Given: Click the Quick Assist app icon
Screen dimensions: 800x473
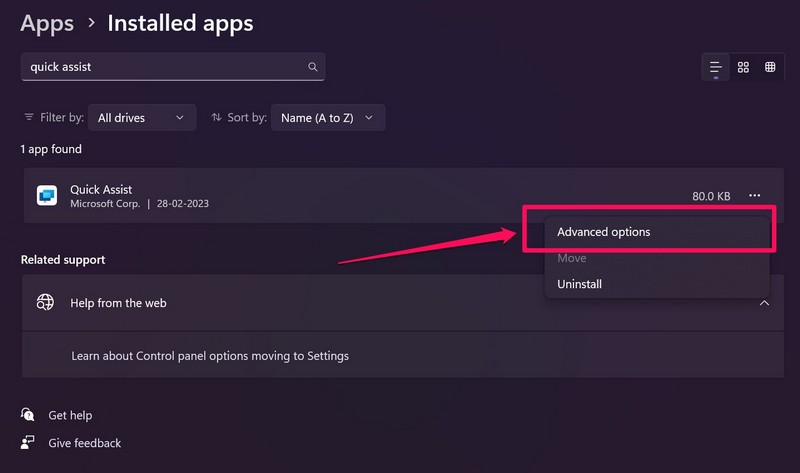Looking at the screenshot, I should pos(47,196).
